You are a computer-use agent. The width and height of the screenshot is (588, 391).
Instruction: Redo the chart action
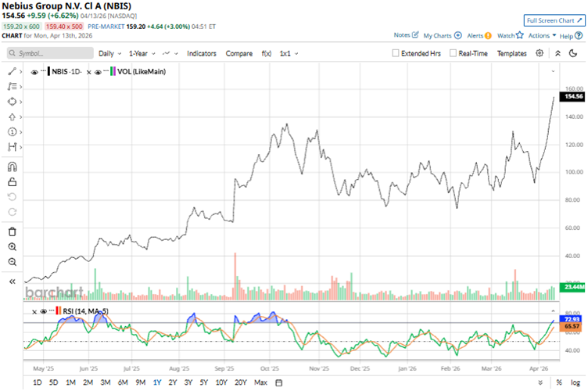click(12, 212)
